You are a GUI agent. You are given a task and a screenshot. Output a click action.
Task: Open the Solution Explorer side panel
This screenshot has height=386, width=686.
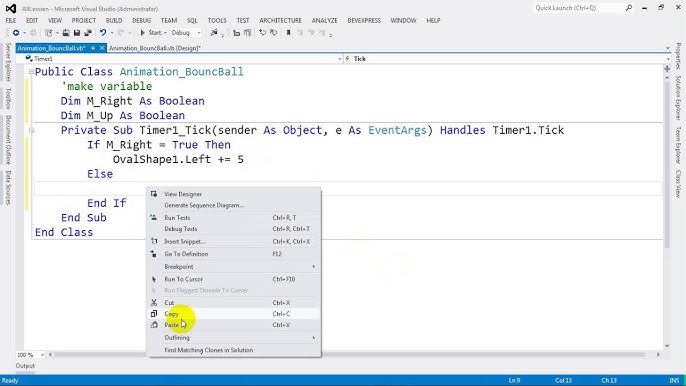coord(678,98)
